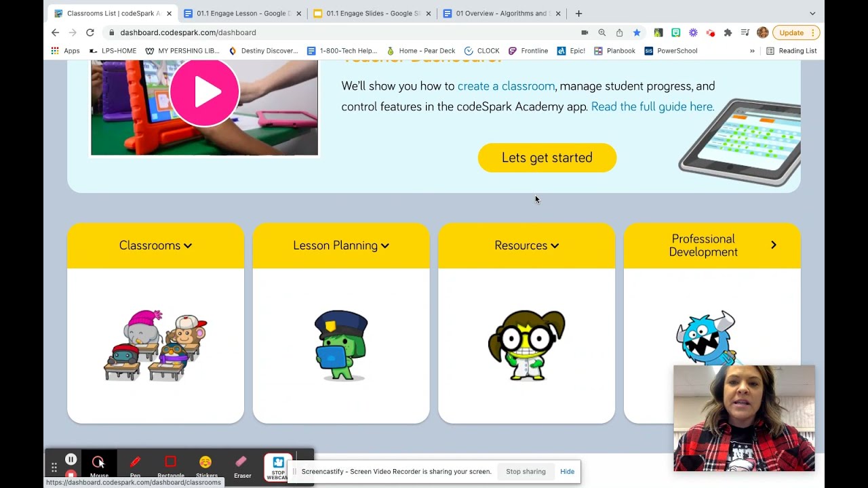Share this page icon
The width and height of the screenshot is (868, 488).
(619, 33)
